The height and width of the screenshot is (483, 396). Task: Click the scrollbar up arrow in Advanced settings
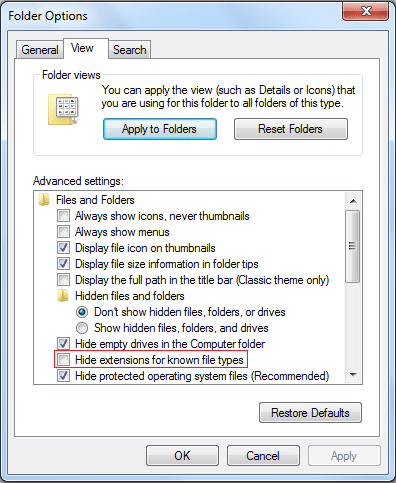[353, 201]
